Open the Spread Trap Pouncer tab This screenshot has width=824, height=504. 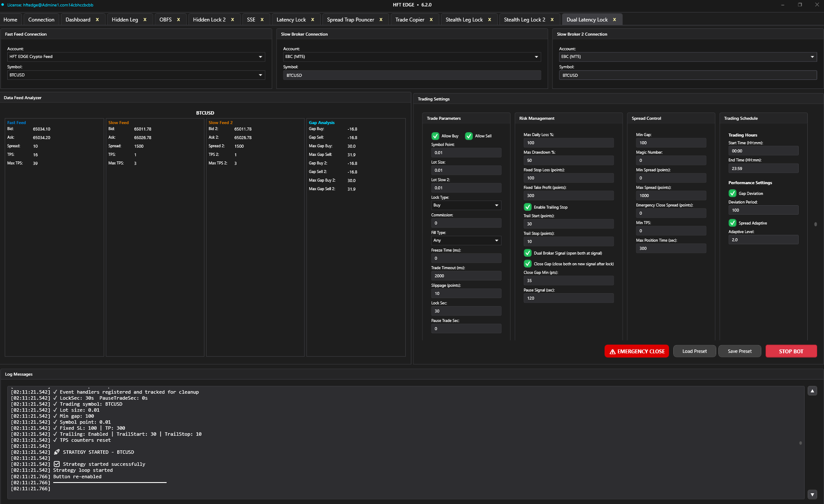click(x=350, y=20)
